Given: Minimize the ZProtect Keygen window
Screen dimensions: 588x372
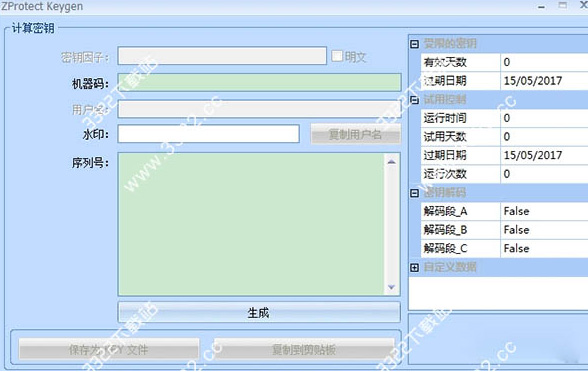Looking at the screenshot, I should (x=541, y=6).
